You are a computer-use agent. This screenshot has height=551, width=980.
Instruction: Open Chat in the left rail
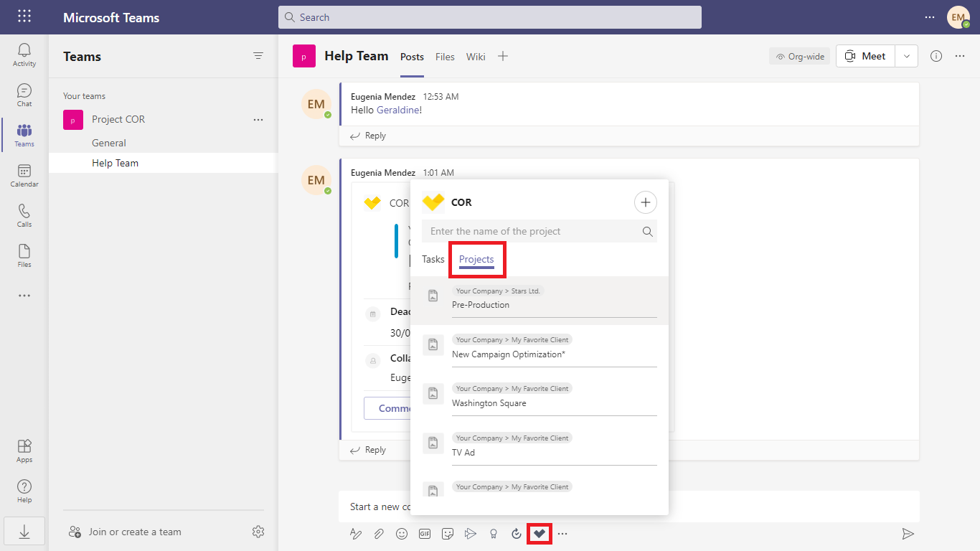[x=24, y=95]
